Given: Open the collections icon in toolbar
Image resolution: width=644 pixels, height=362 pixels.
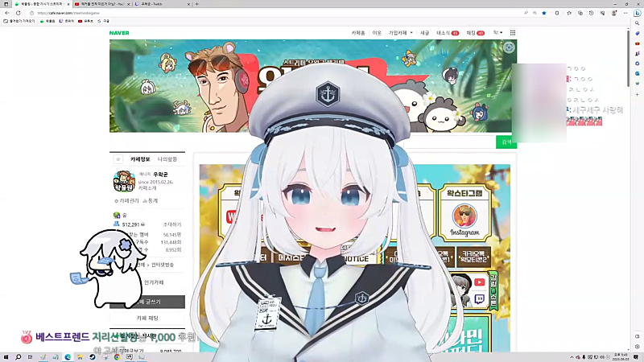Looking at the screenshot, I should [x=580, y=13].
